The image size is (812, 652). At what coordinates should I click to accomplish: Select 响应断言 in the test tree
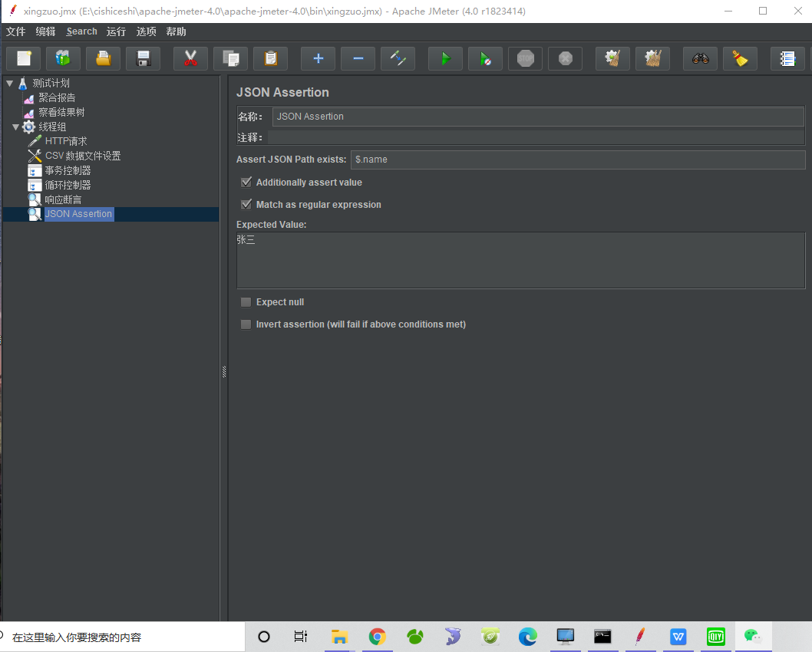click(63, 199)
